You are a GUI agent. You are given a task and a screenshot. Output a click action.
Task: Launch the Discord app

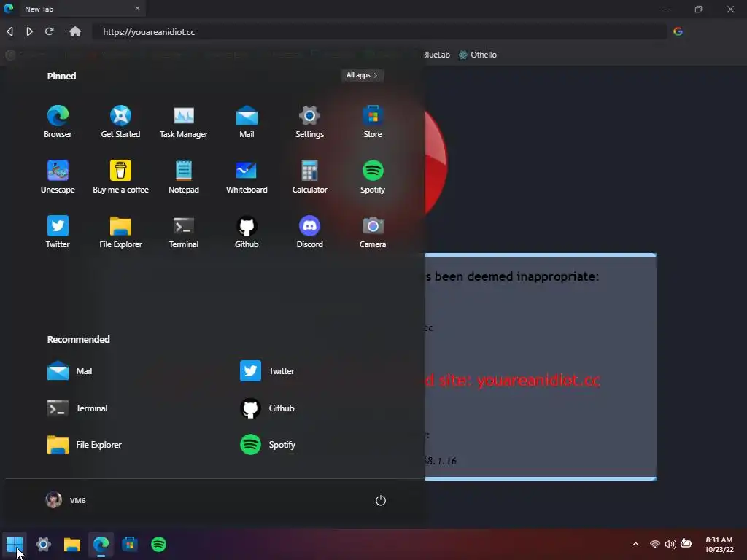309,232
